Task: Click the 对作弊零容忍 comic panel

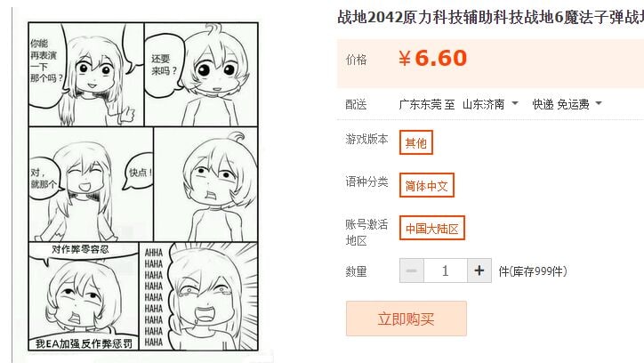Action: tap(84, 296)
